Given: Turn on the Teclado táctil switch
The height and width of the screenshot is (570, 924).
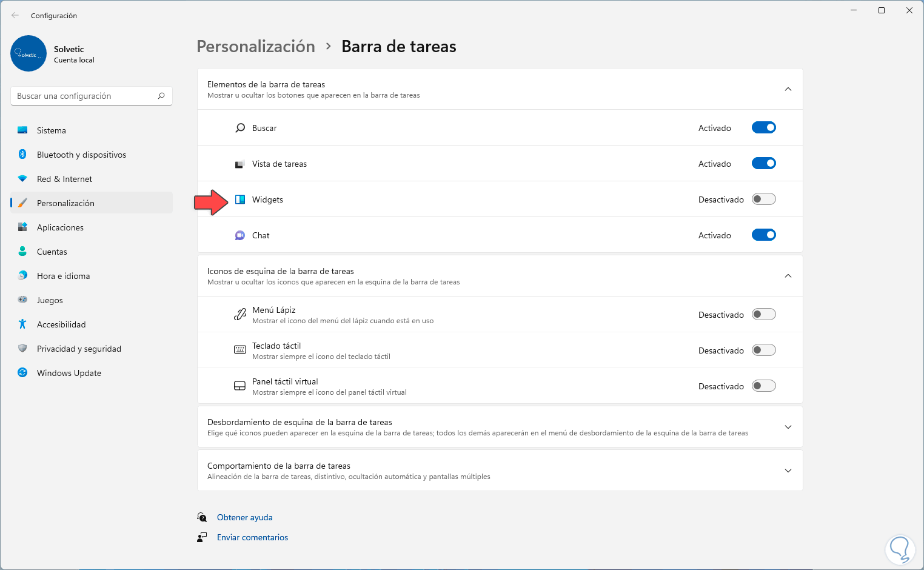Looking at the screenshot, I should coord(763,350).
